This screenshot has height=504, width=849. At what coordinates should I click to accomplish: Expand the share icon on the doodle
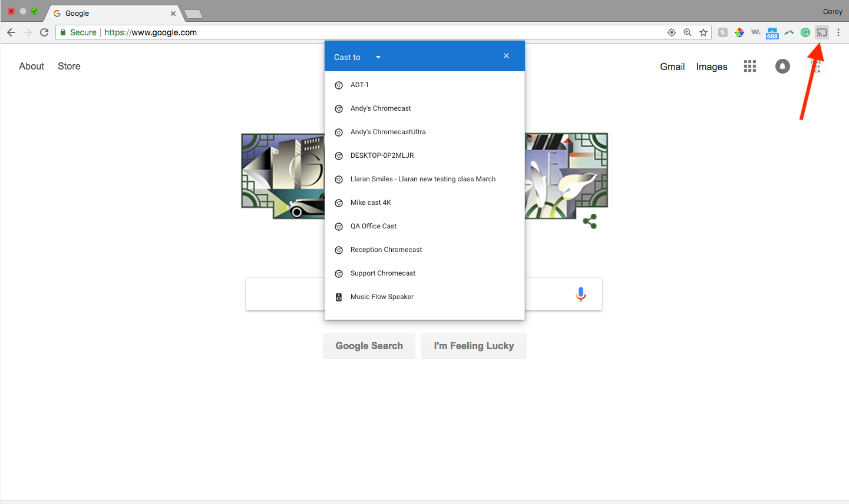pyautogui.click(x=590, y=221)
